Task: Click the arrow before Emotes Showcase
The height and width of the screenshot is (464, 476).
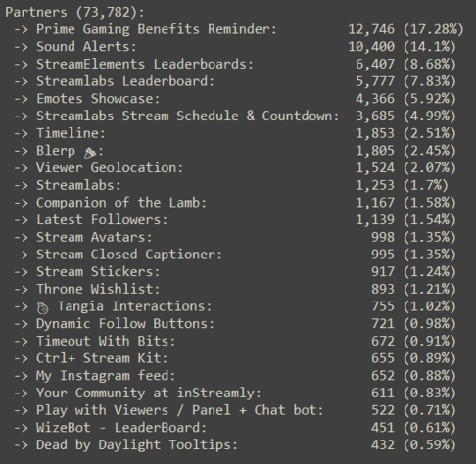Action: 21,99
